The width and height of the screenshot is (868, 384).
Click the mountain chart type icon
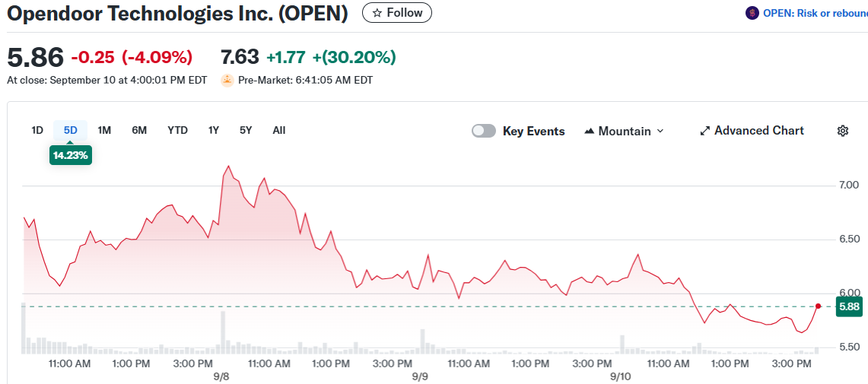click(x=589, y=131)
